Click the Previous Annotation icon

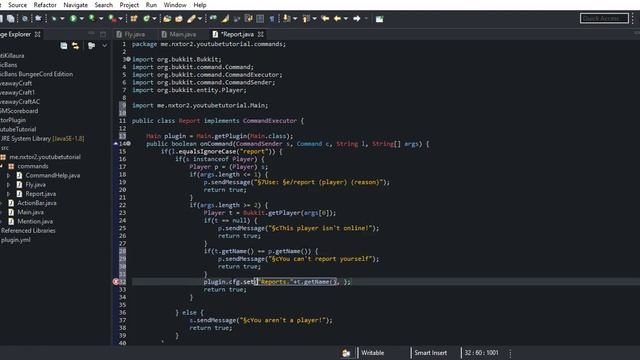tap(306, 19)
